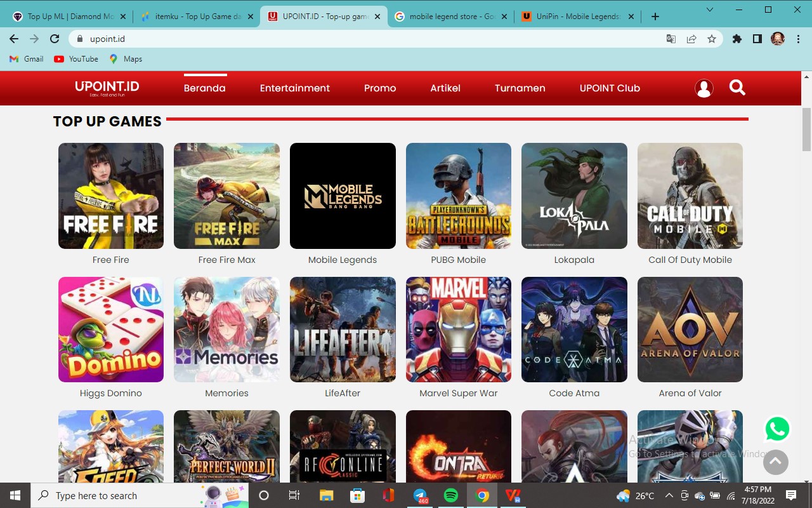Viewport: 812px width, 508px height.
Task: Select the Higgs Domino game thumbnail
Action: [x=111, y=330]
